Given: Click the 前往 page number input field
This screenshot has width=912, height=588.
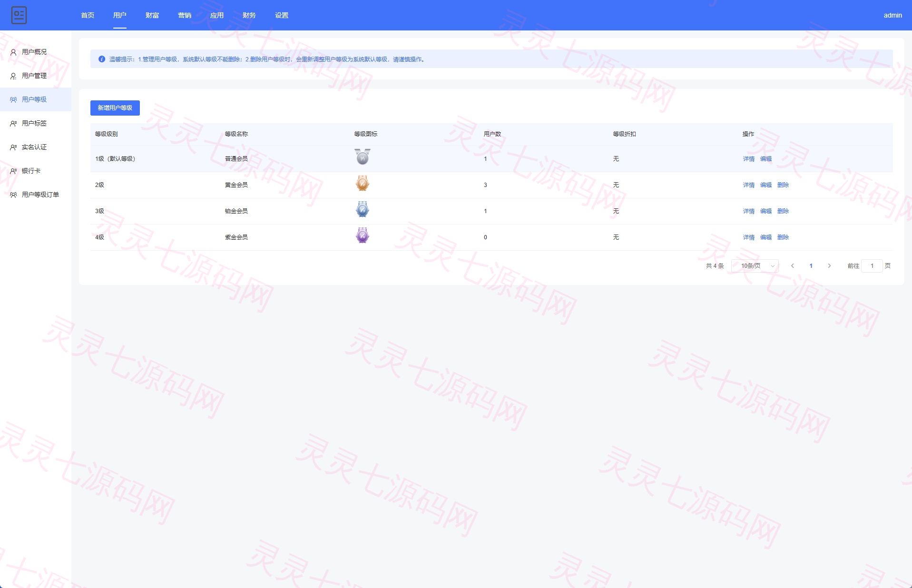Looking at the screenshot, I should tap(872, 266).
